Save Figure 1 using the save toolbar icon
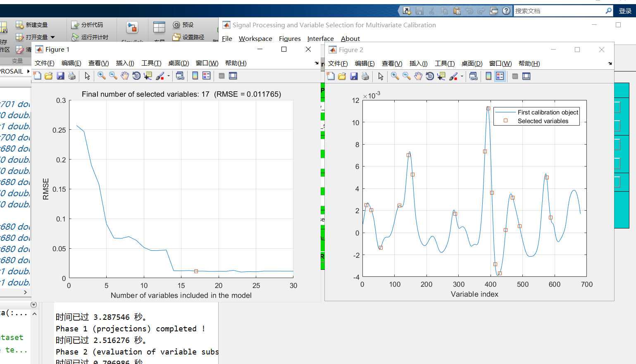 [x=60, y=76]
